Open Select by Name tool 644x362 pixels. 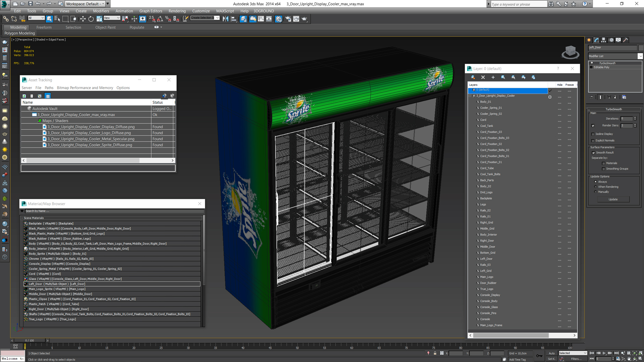[57, 19]
